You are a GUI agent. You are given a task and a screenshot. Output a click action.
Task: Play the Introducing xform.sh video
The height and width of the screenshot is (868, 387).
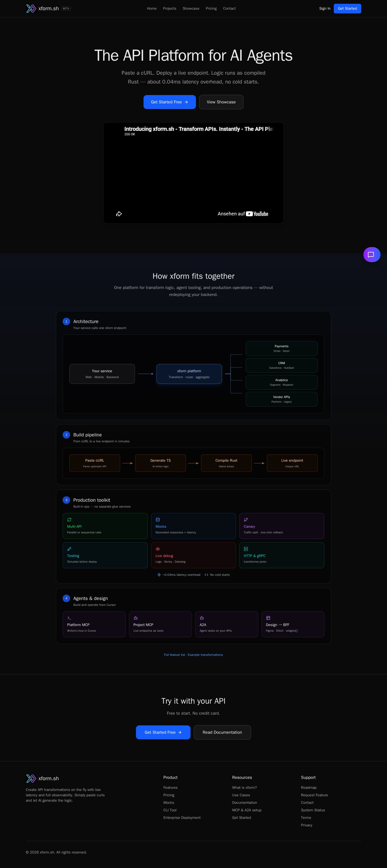[x=193, y=173]
